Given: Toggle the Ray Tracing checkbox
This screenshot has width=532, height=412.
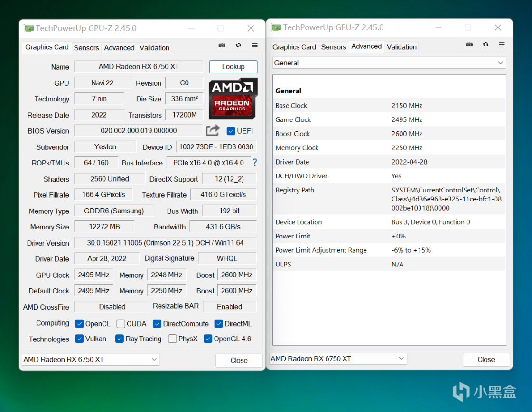Looking at the screenshot, I should 120,339.
